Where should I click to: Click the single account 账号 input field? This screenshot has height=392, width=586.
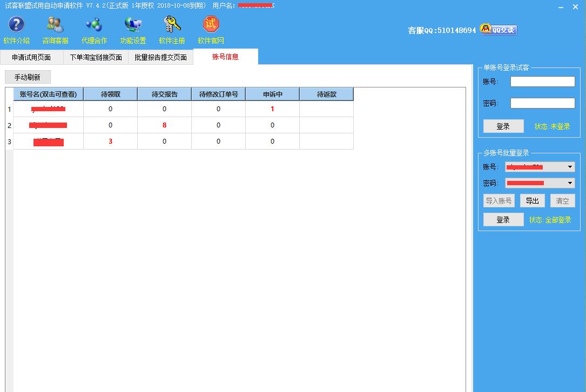(x=542, y=82)
